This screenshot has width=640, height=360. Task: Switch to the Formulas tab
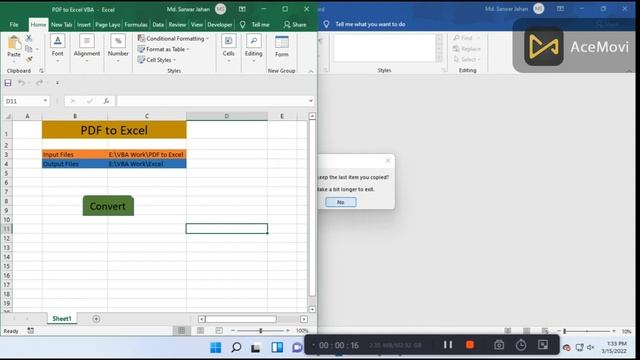[136, 24]
